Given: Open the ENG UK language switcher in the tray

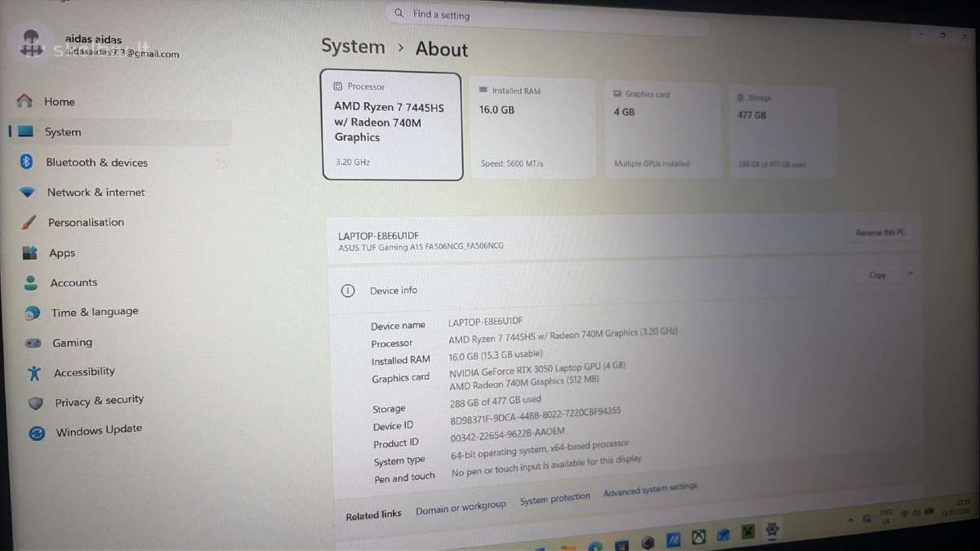Looking at the screenshot, I should coord(886,516).
